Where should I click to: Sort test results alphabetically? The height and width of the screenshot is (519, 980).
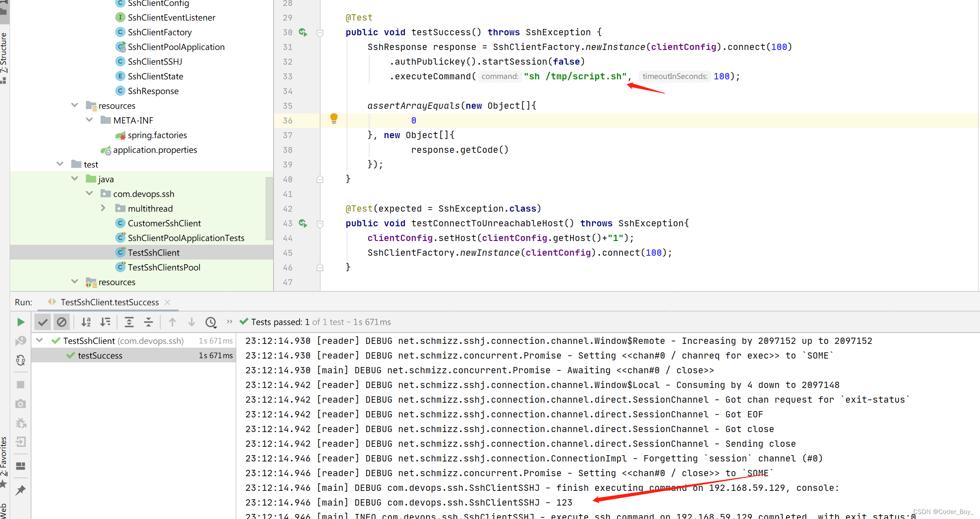86,322
